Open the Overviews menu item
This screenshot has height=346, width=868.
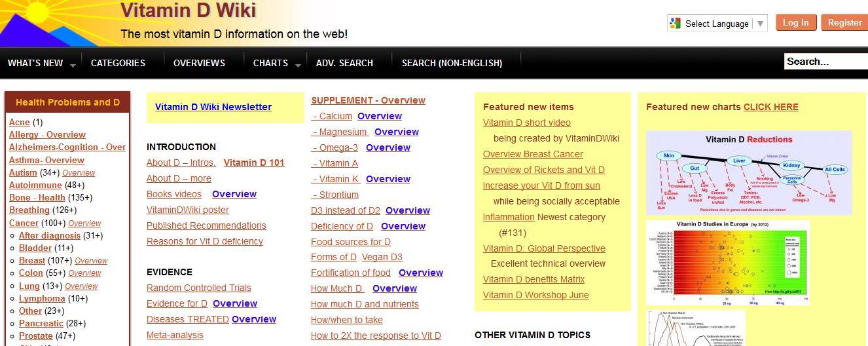[x=199, y=63]
